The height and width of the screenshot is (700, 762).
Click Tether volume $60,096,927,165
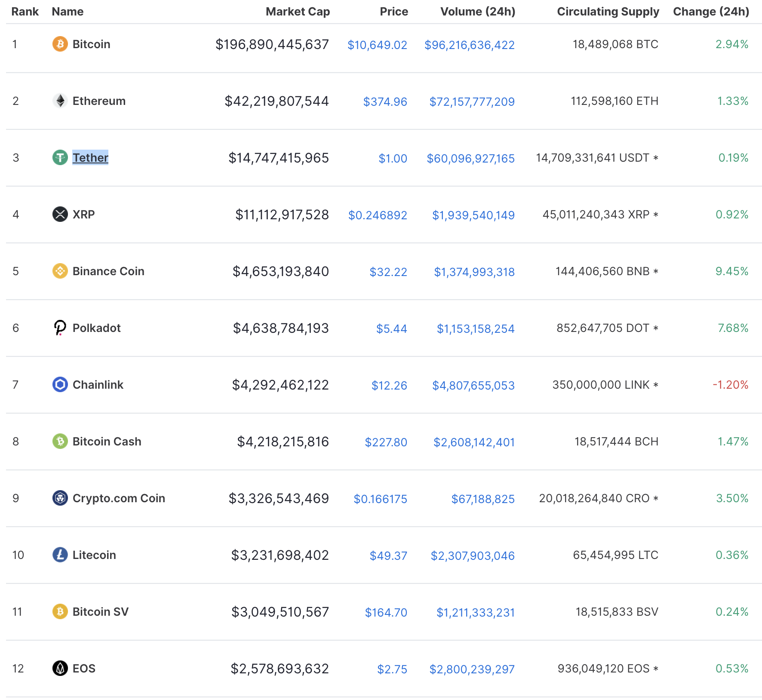tap(470, 158)
